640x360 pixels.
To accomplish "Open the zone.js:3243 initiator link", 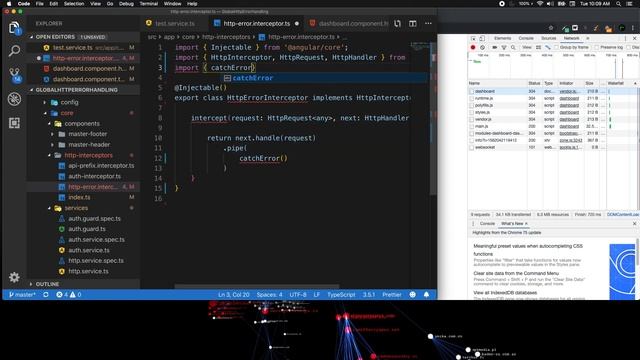I will 571,140.
